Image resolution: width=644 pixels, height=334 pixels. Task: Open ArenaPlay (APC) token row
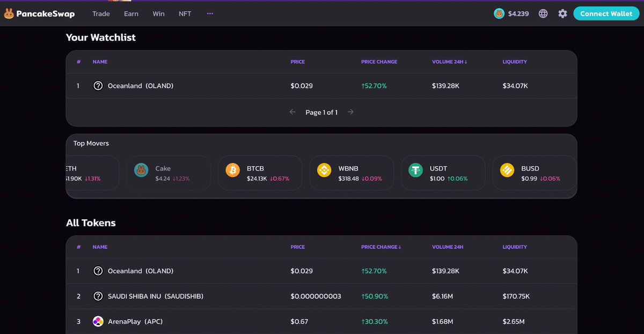click(x=321, y=322)
